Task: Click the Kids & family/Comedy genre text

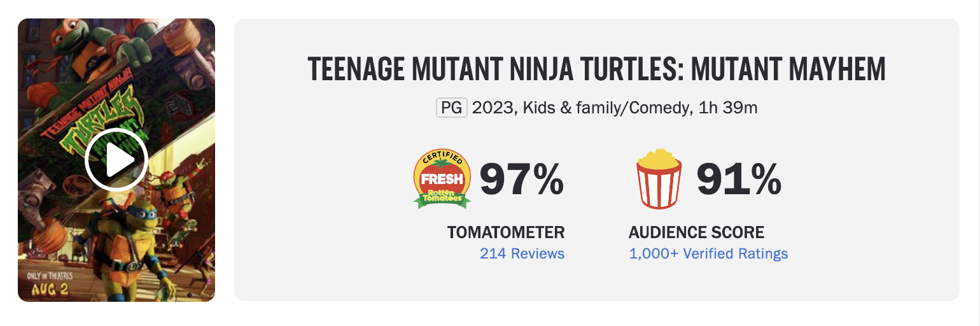Action: tap(606, 108)
